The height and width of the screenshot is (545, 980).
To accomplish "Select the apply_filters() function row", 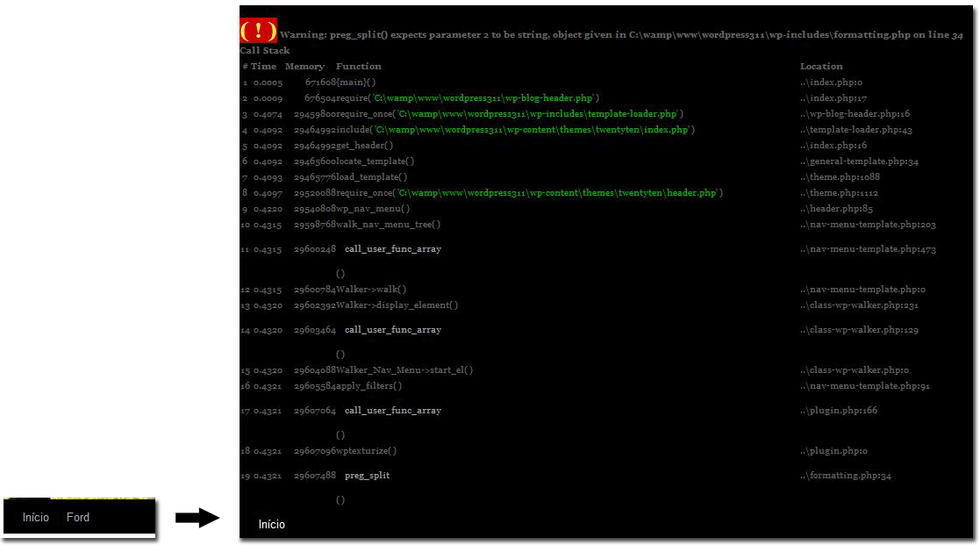I will [x=368, y=385].
